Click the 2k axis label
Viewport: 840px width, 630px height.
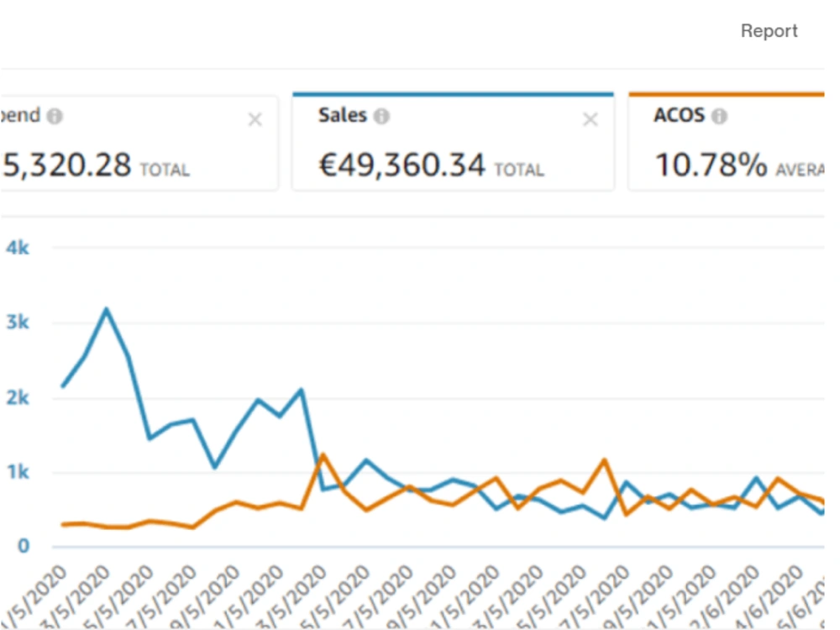tap(18, 397)
